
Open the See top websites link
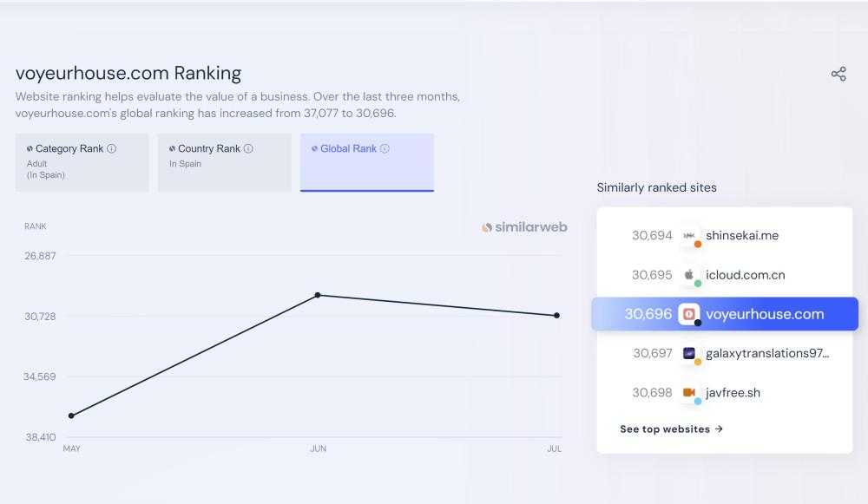coord(671,429)
